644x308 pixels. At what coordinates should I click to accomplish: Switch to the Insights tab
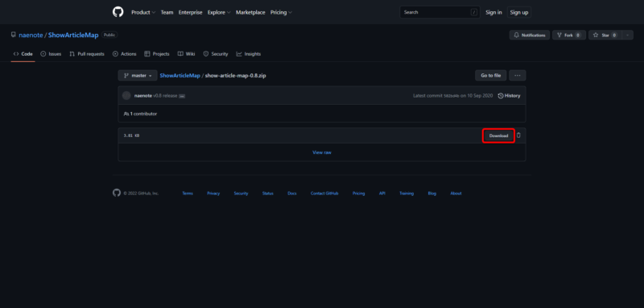pos(249,54)
